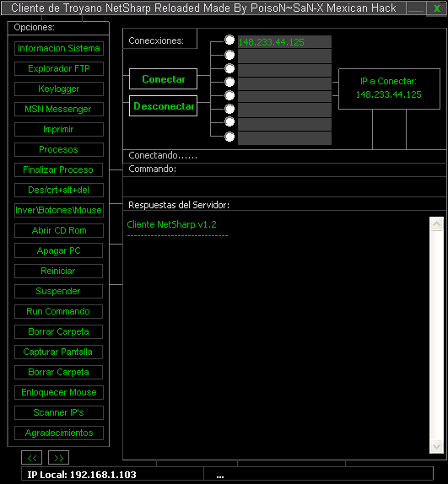Image resolution: width=448 pixels, height=484 pixels.
Task: Choose Procesos from the options list
Action: tap(59, 150)
